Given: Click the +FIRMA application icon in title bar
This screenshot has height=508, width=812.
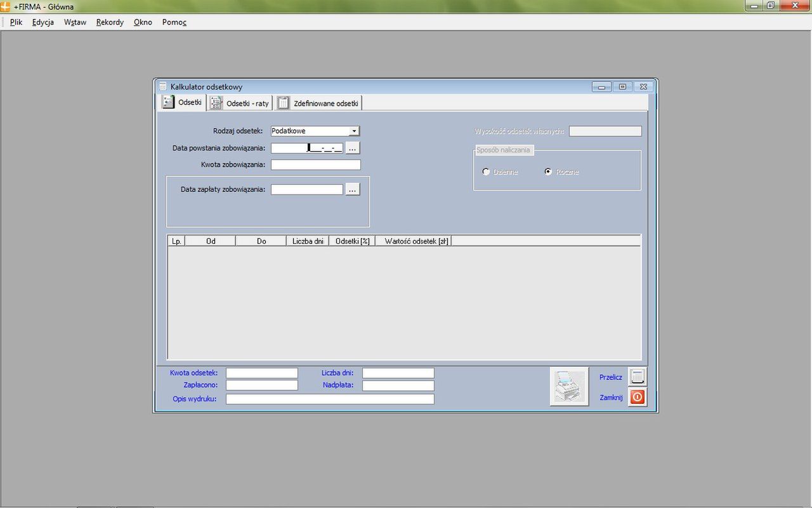Looking at the screenshot, I should click(5, 6).
